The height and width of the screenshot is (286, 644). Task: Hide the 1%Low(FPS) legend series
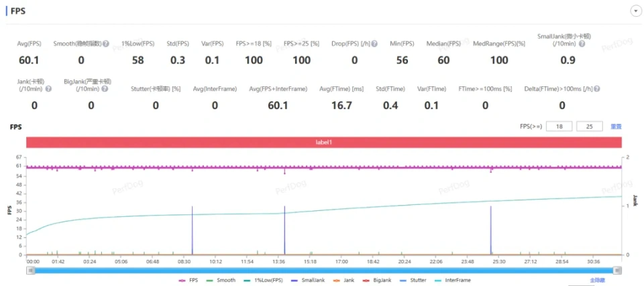(264, 280)
